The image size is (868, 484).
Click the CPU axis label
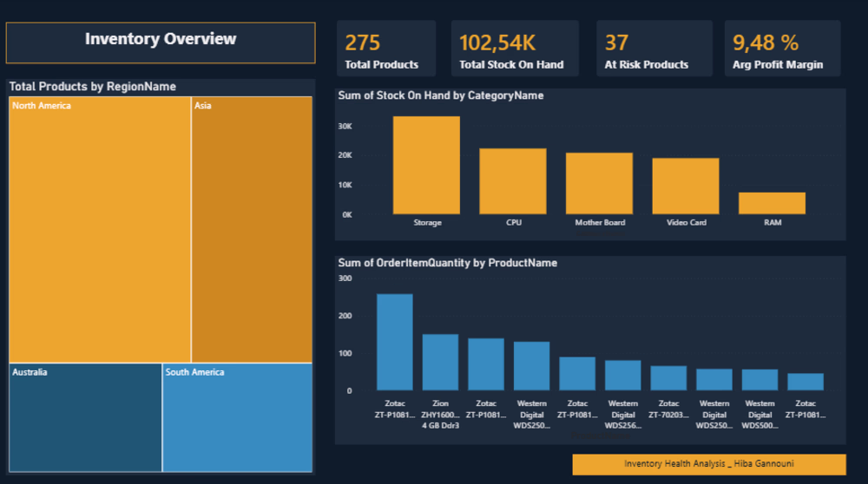click(x=514, y=222)
